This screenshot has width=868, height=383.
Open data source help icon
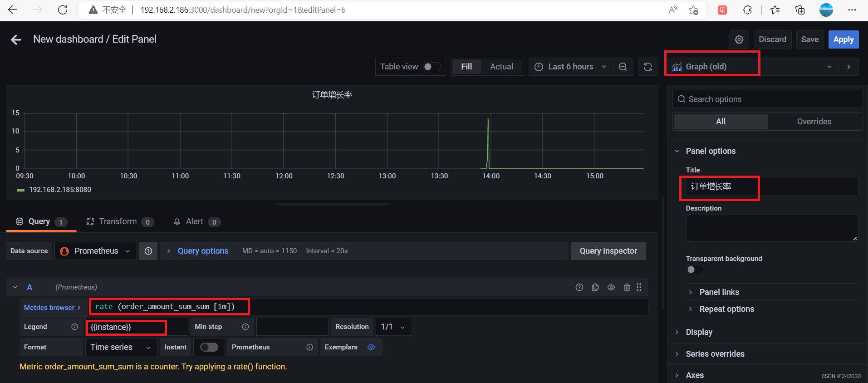point(148,251)
